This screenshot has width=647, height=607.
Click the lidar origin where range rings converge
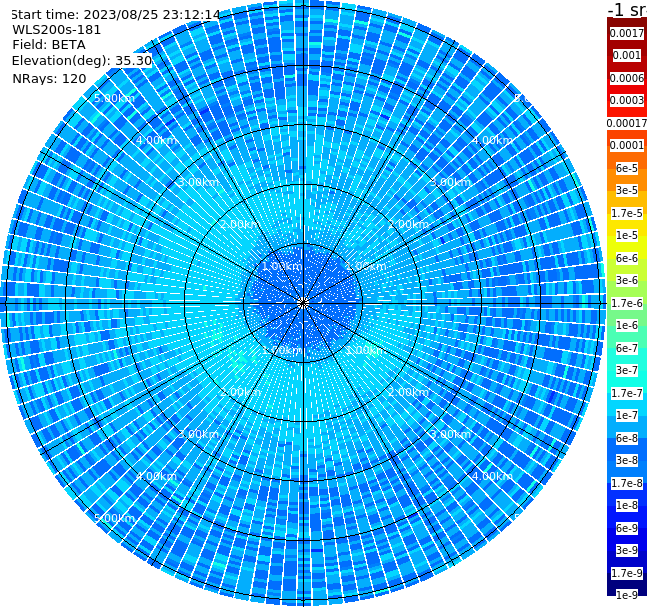303,303
